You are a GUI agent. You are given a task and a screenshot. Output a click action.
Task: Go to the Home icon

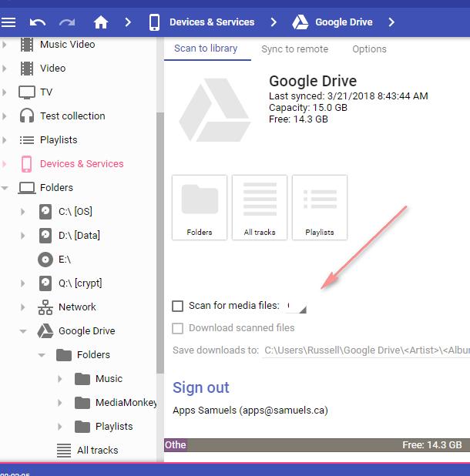coord(100,22)
